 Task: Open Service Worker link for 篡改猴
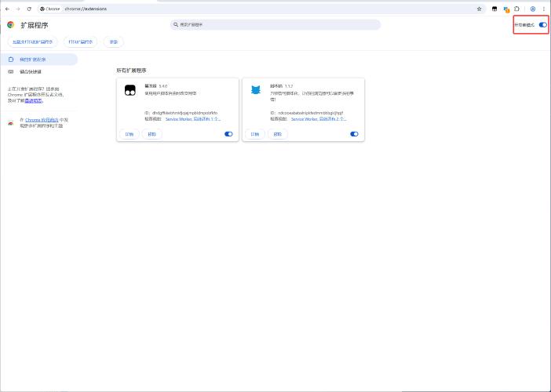tap(181, 119)
